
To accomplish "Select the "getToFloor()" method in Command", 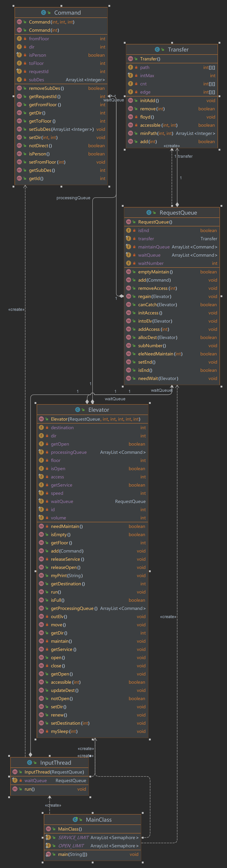I will (x=42, y=121).
